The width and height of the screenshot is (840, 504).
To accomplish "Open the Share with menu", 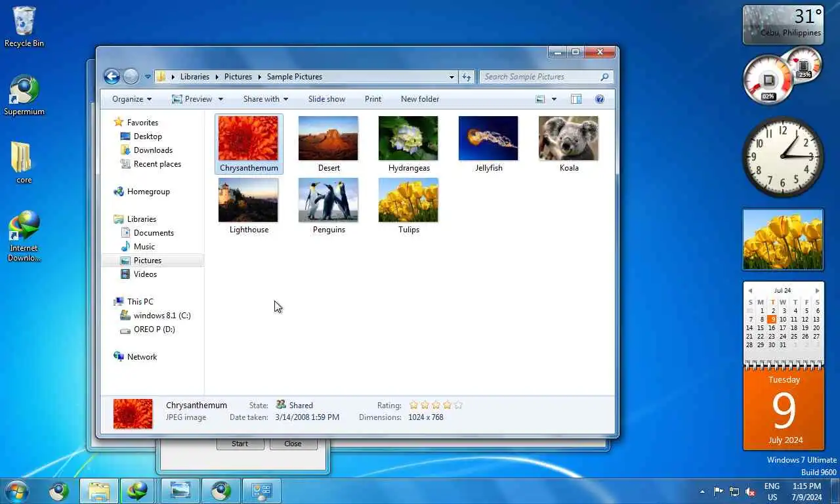I will 266,99.
